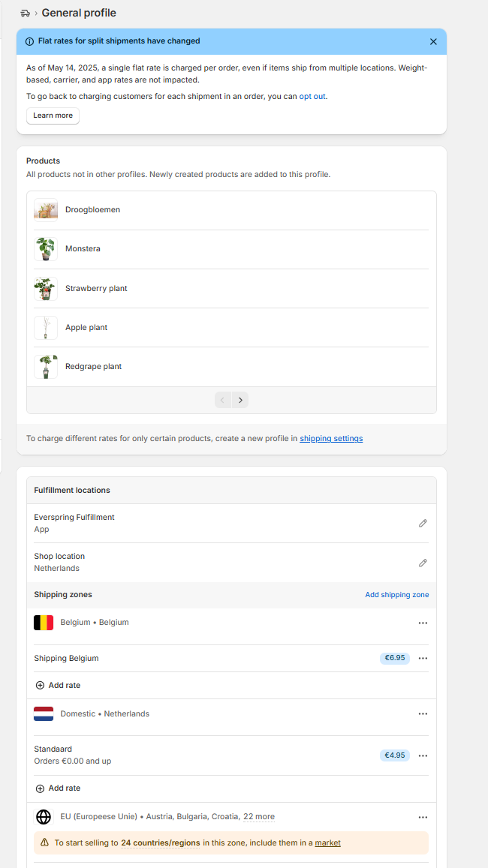
Task: Open Belgium zone three-dot menu
Action: [423, 623]
